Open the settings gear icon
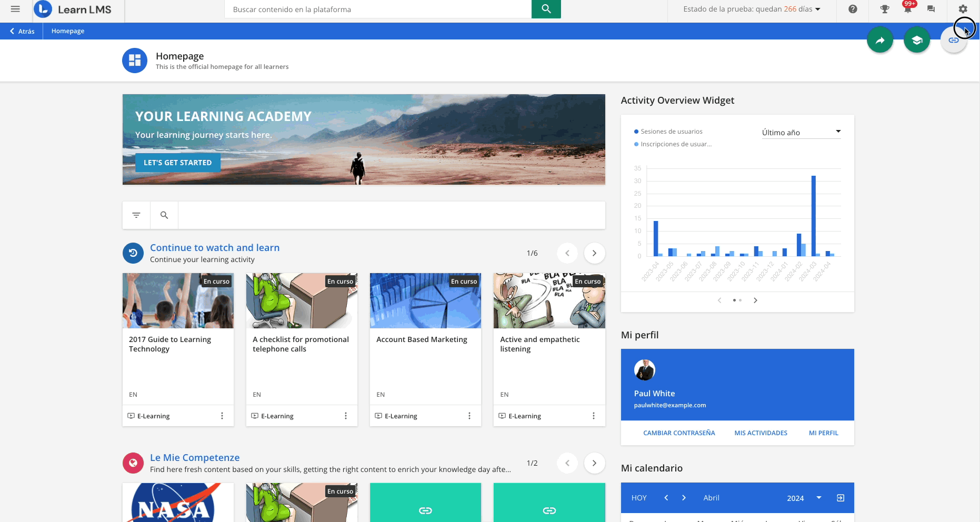Screen dimensions: 980x522 pyautogui.click(x=963, y=9)
